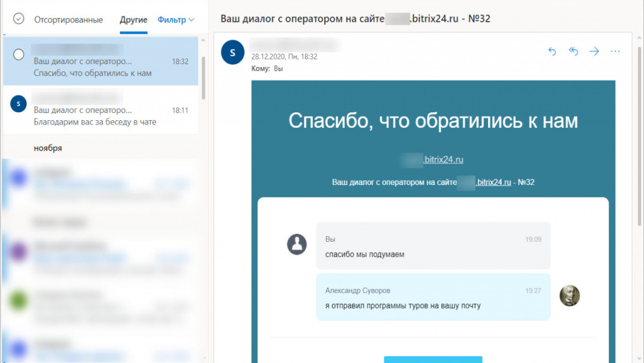Switch to the Отсортированные tab
The image size is (644, 363).
(x=68, y=20)
